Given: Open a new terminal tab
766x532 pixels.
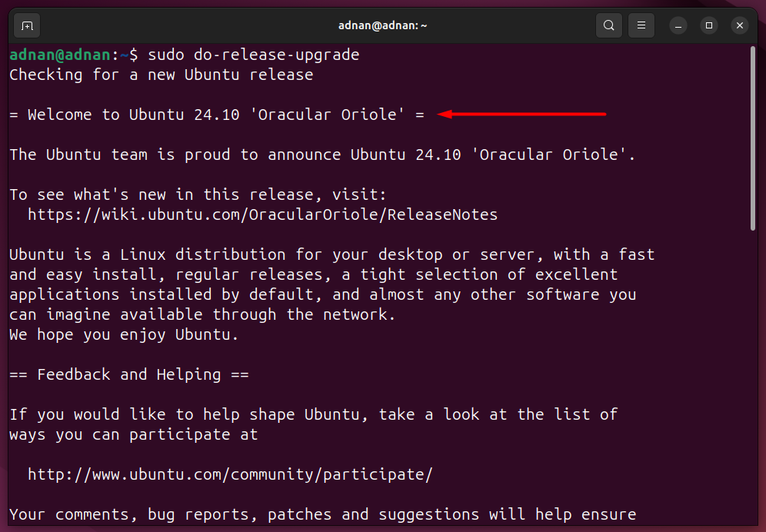Looking at the screenshot, I should click(x=28, y=25).
